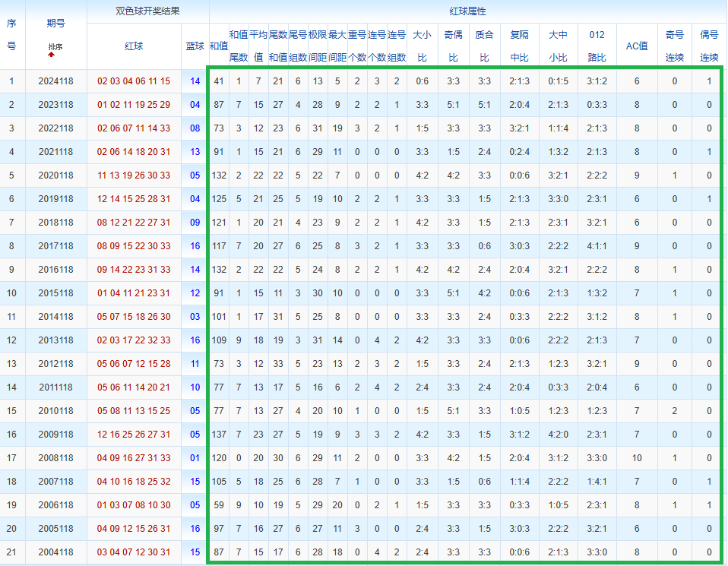
Task: Click red balls 02 06 07 11 14 33
Action: tap(134, 128)
